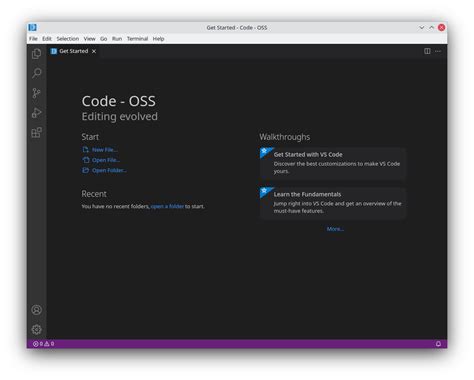
Task: Click the split editor right icon
Action: [x=427, y=51]
